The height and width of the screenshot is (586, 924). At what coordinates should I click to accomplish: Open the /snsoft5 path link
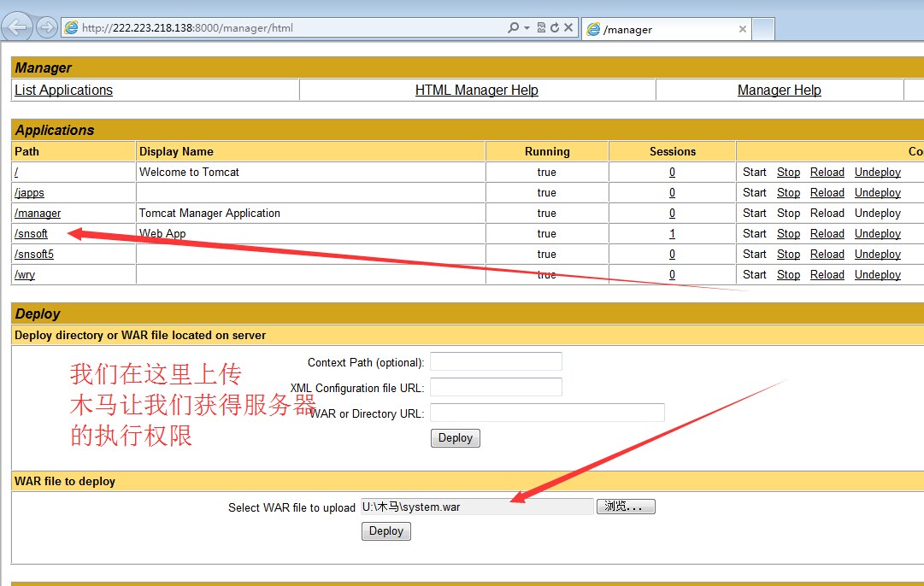click(34, 255)
